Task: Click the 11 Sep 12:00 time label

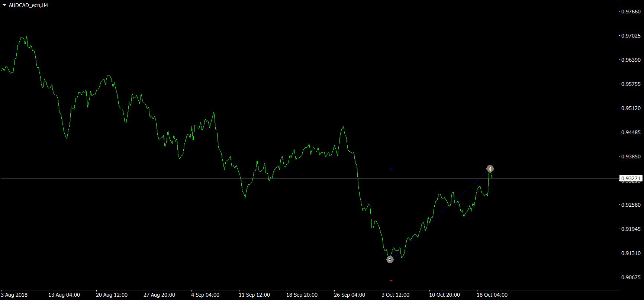Action: pyautogui.click(x=254, y=295)
